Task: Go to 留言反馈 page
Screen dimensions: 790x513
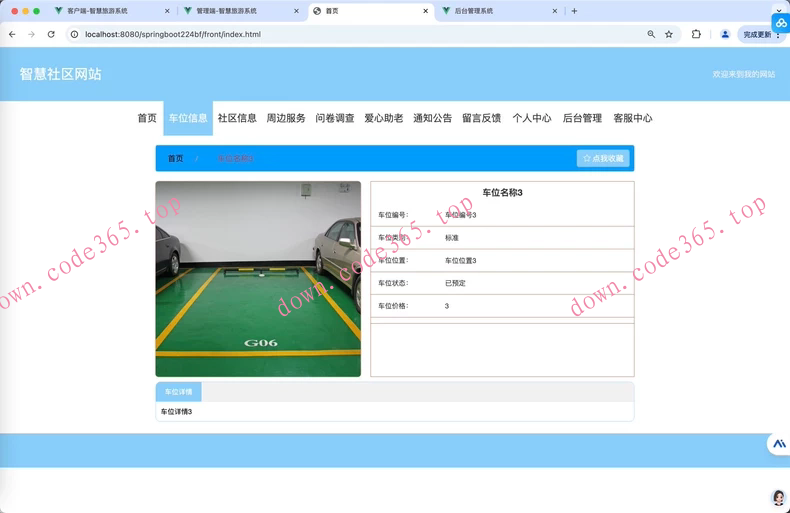Action: pos(481,118)
